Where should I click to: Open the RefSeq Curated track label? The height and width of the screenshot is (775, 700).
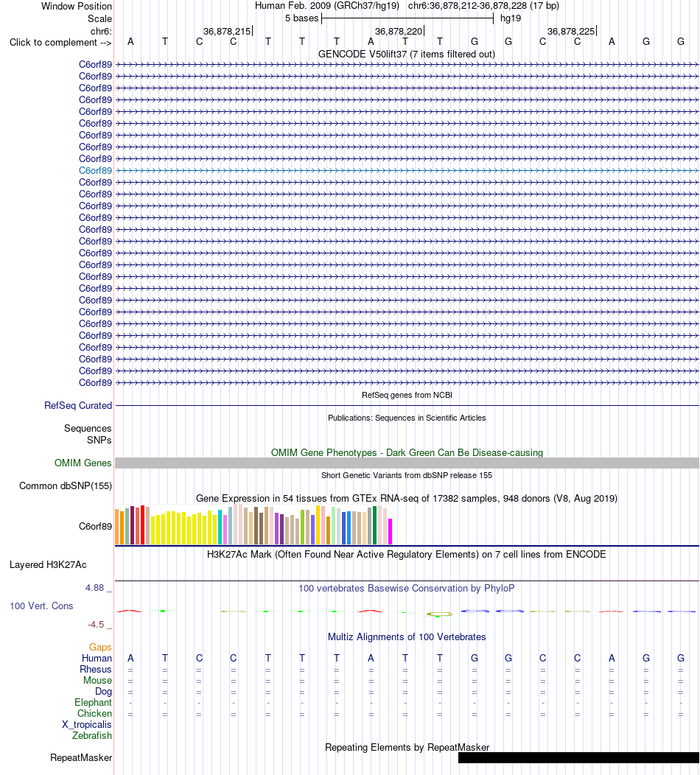(x=78, y=405)
